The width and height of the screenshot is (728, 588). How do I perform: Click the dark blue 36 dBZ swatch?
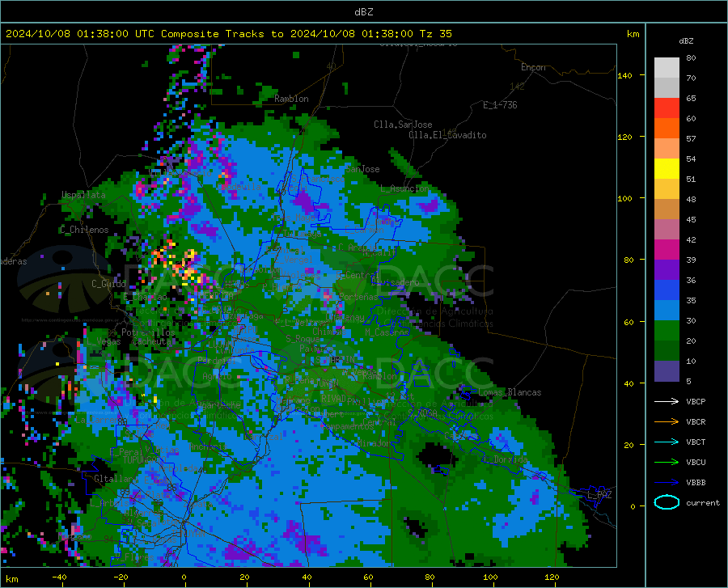coord(667,290)
